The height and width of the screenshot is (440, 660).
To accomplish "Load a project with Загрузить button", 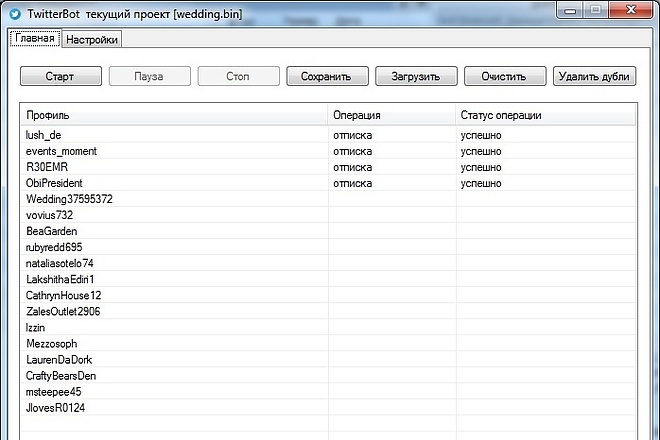I will pyautogui.click(x=416, y=76).
